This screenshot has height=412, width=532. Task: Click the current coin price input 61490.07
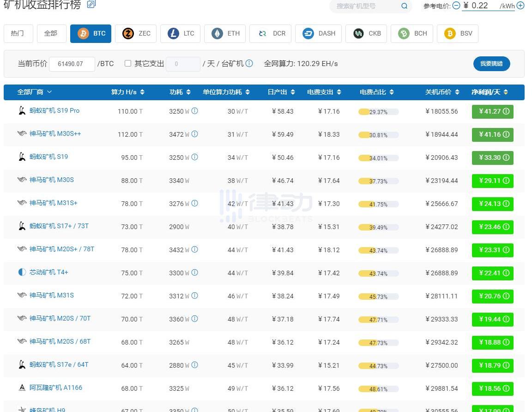pyautogui.click(x=72, y=64)
